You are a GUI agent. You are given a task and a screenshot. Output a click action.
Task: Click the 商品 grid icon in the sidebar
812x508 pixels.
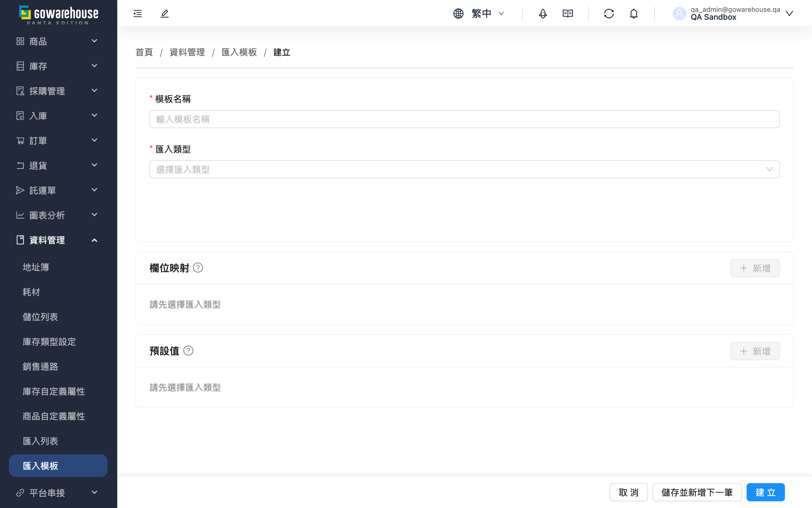coord(20,41)
